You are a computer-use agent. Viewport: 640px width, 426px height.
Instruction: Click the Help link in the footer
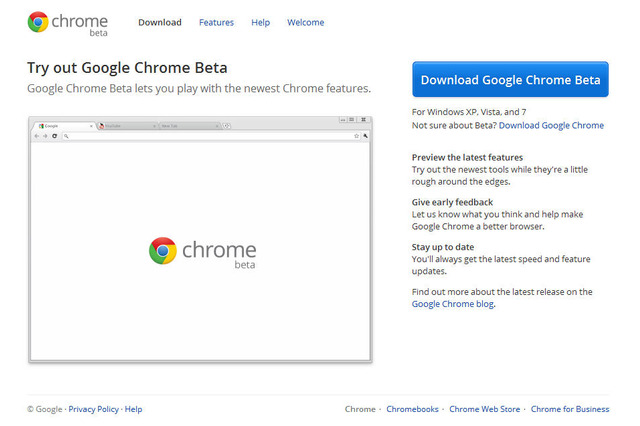(x=133, y=409)
